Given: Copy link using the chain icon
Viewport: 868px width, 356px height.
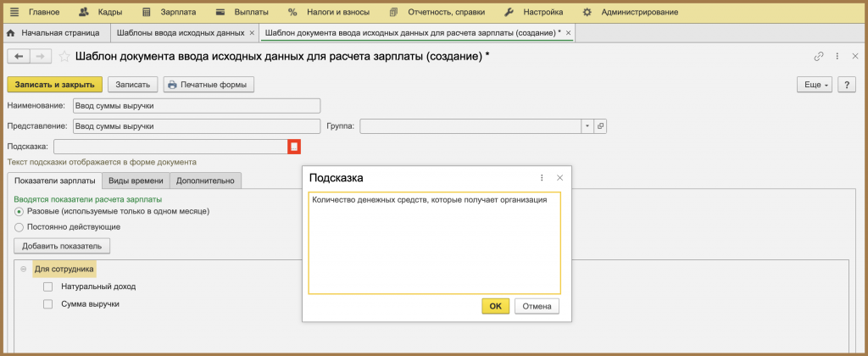Looking at the screenshot, I should click(819, 56).
